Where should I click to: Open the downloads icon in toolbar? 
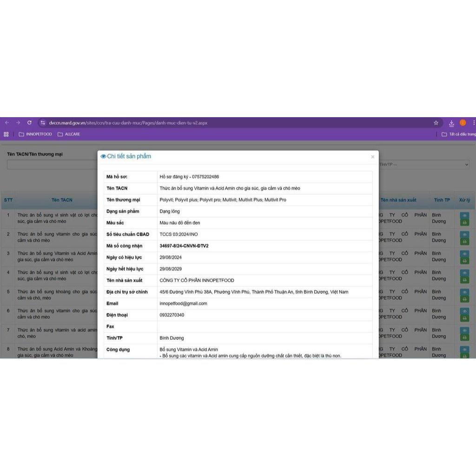[451, 123]
